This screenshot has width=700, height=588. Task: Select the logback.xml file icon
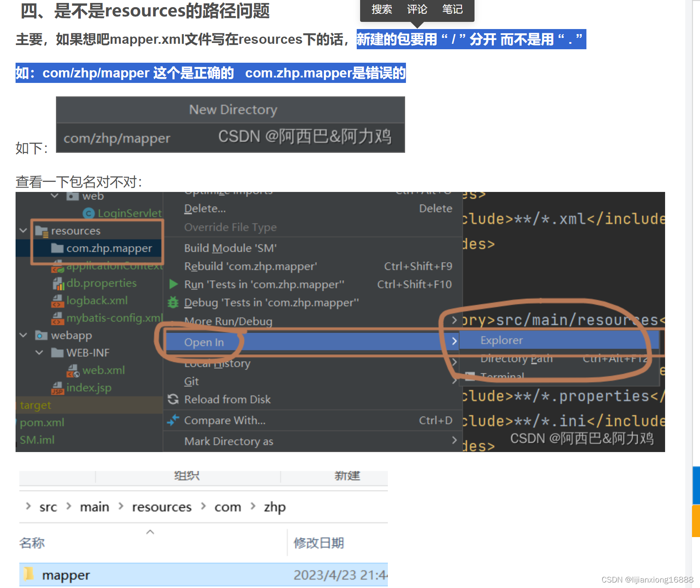point(58,301)
